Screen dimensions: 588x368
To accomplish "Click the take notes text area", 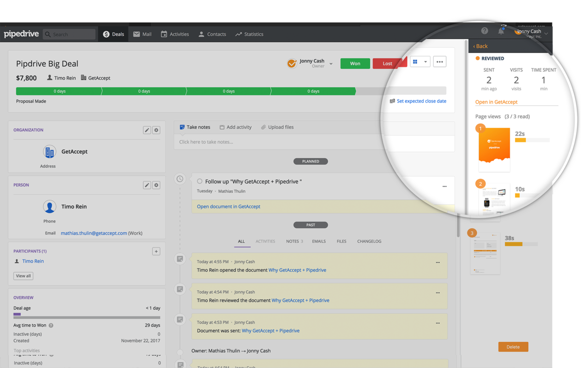I will [x=314, y=143].
